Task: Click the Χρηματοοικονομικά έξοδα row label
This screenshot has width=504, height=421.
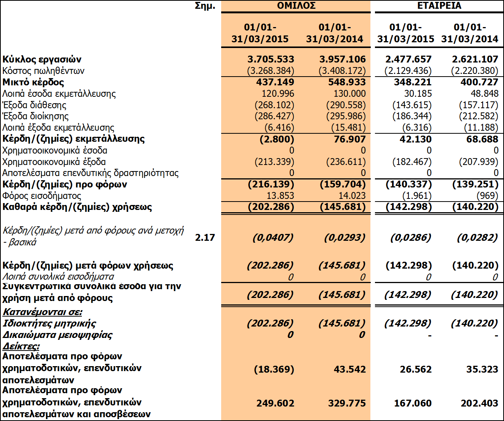Action: click(54, 162)
